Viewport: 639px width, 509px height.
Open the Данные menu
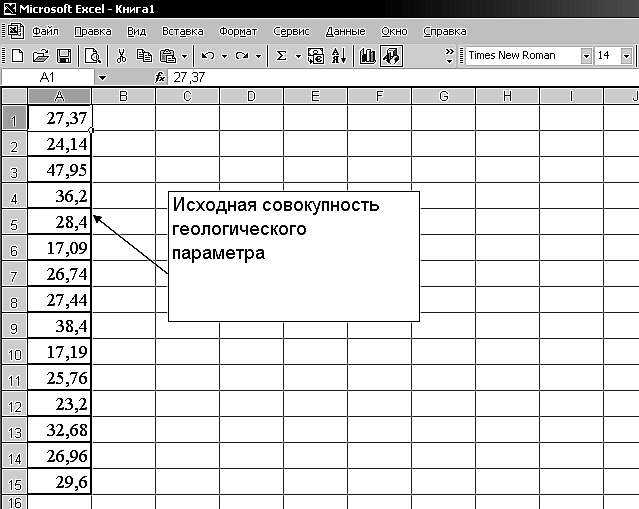345,31
